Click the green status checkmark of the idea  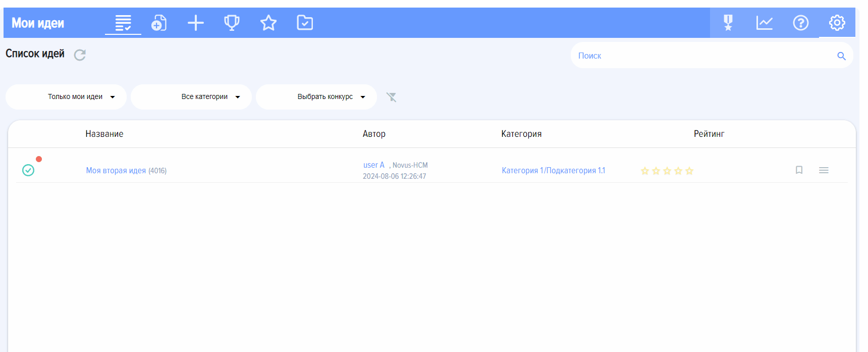28,170
